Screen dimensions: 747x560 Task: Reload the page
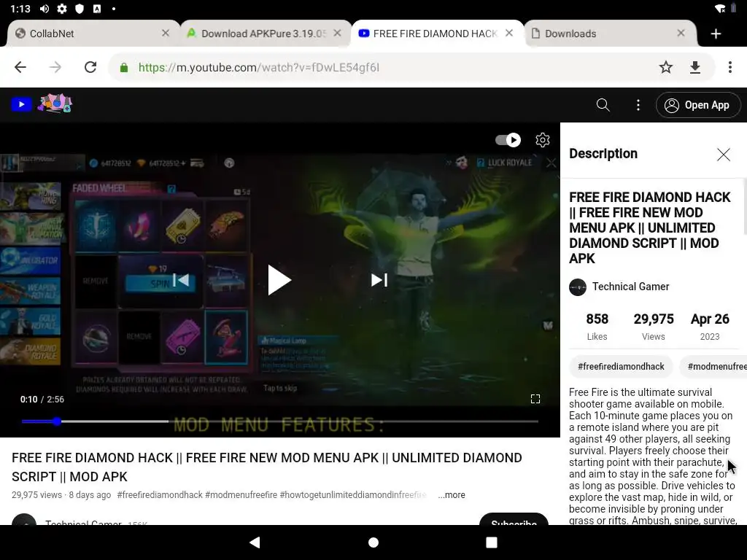click(90, 67)
